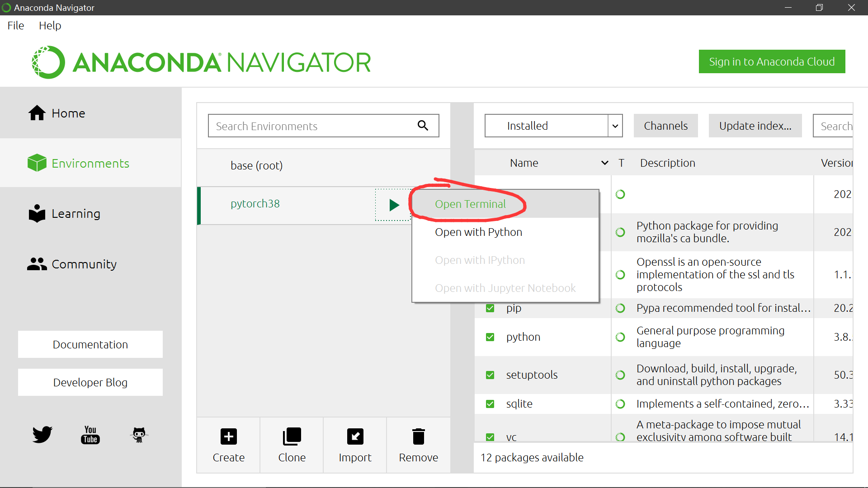
Task: Click the '12 packages available' status text
Action: click(x=532, y=458)
